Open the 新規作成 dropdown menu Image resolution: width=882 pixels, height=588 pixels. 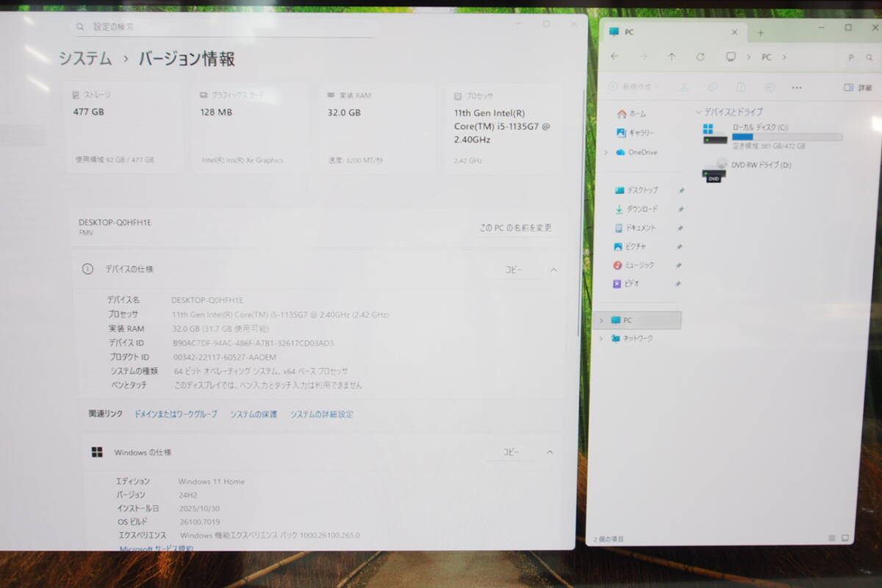pos(634,87)
